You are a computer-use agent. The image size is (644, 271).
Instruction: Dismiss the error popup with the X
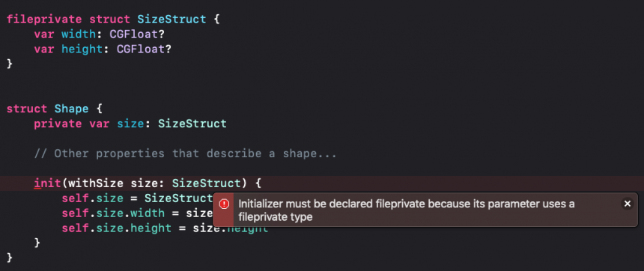[x=628, y=204]
